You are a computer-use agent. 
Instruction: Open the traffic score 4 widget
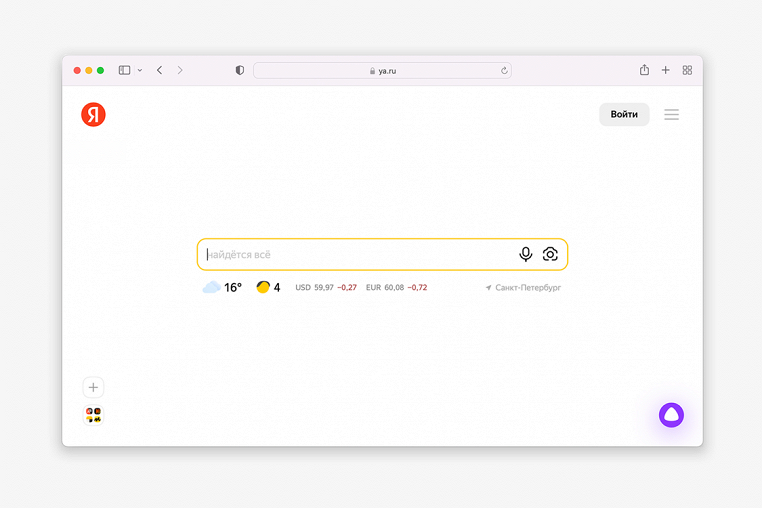coord(268,288)
